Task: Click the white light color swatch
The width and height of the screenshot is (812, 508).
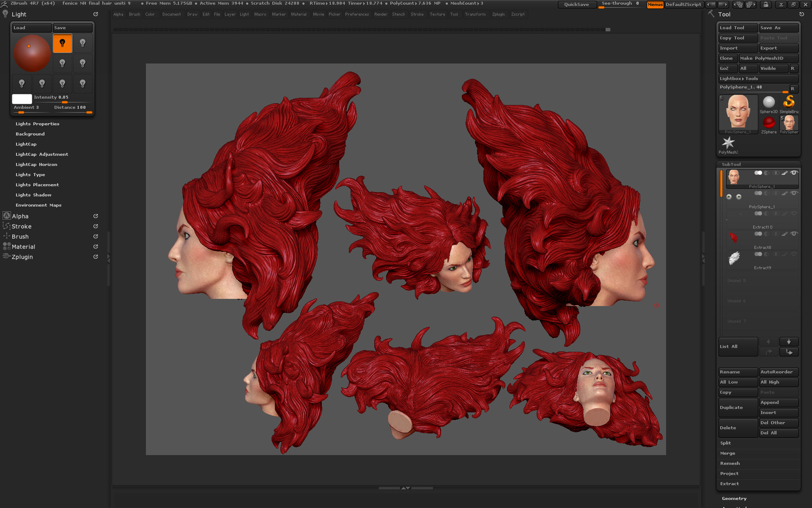Action: [22, 99]
